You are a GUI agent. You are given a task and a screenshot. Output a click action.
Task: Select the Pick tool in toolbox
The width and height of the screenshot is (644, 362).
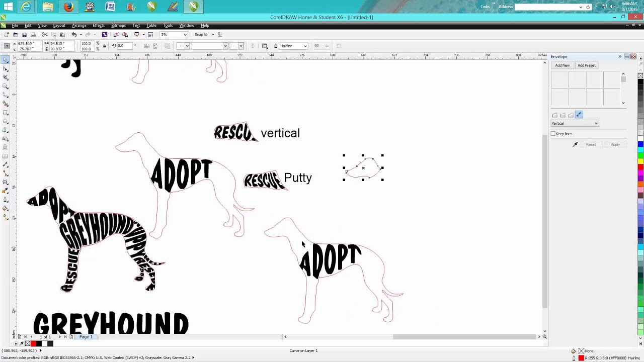tap(6, 60)
